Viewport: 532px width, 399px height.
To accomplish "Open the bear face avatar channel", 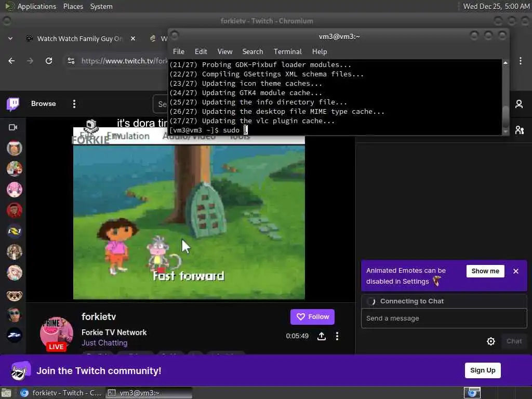I will [14, 296].
